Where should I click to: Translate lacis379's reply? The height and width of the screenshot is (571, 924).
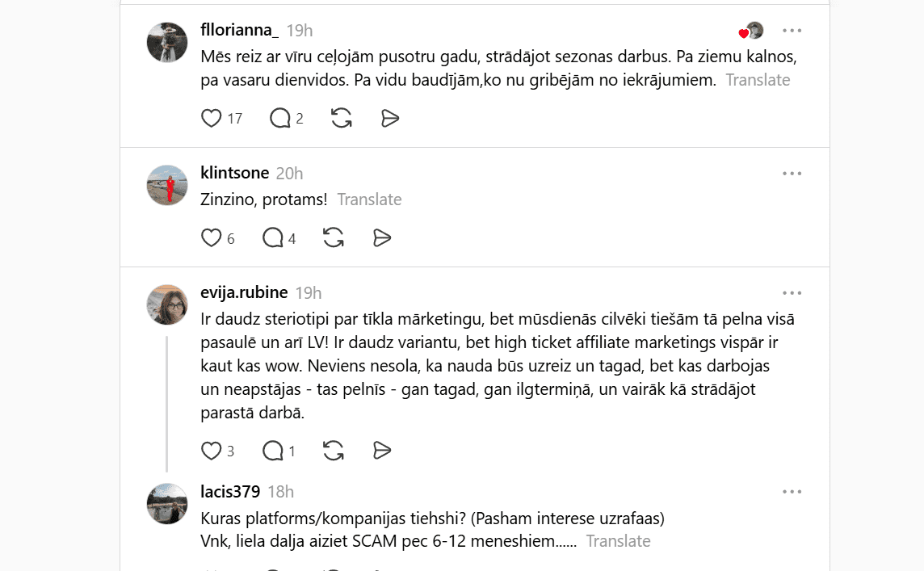click(x=618, y=541)
